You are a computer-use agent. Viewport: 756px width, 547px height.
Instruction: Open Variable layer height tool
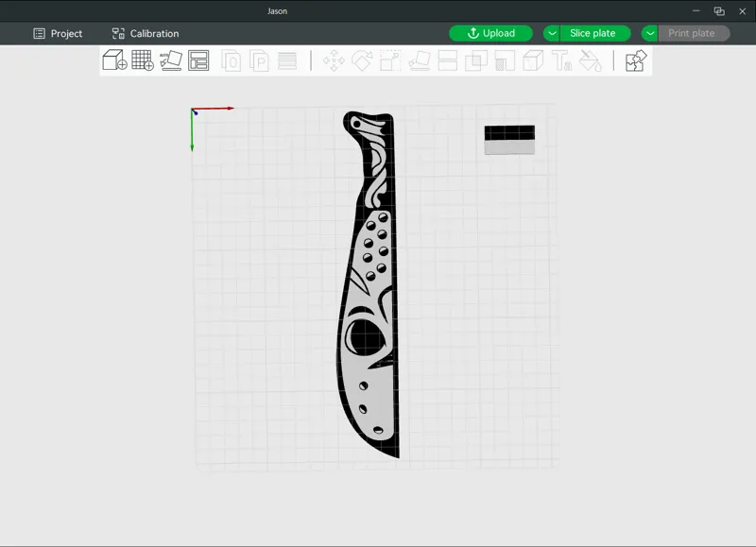[x=287, y=61]
